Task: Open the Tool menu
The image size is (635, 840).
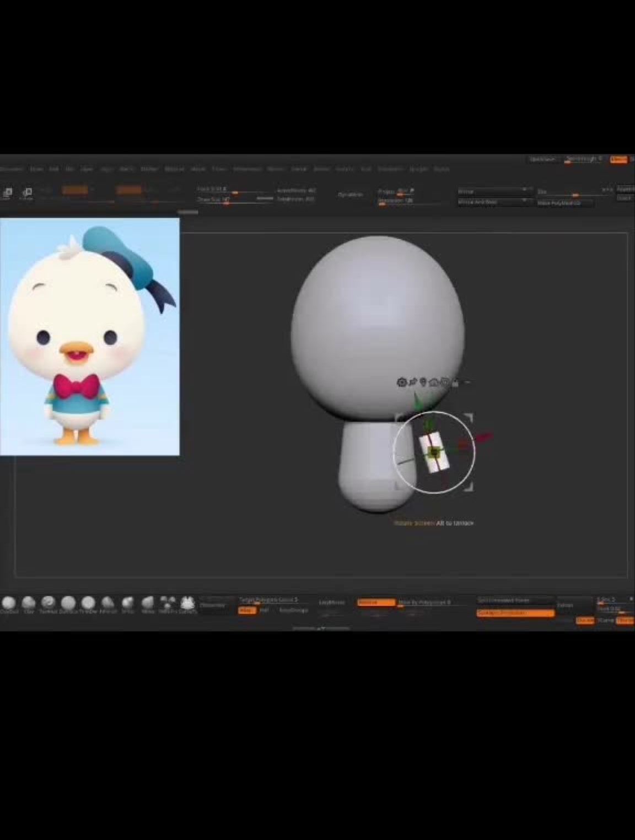Action: 366,169
